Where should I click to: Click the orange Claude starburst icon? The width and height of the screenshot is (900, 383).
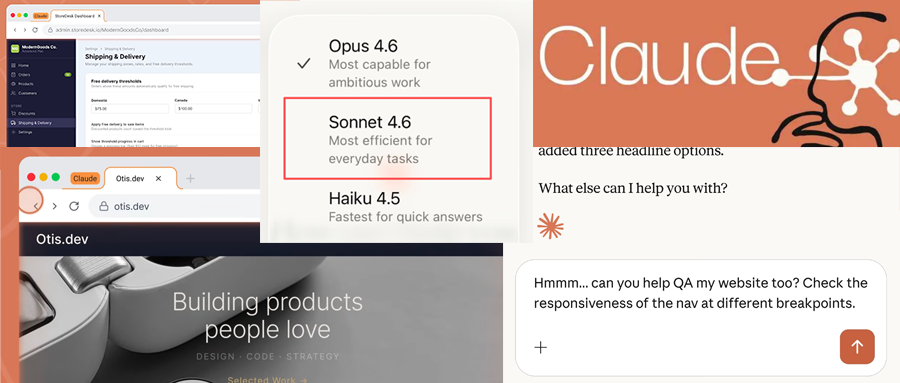point(550,226)
